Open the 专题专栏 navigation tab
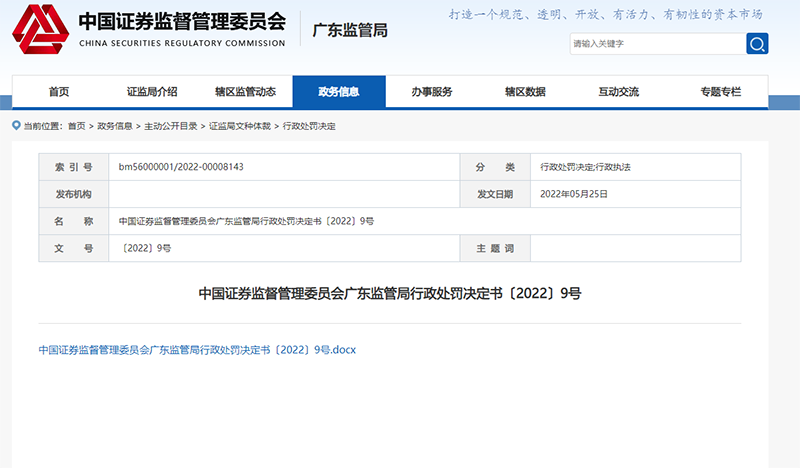Image resolution: width=800 pixels, height=468 pixels. [x=720, y=92]
